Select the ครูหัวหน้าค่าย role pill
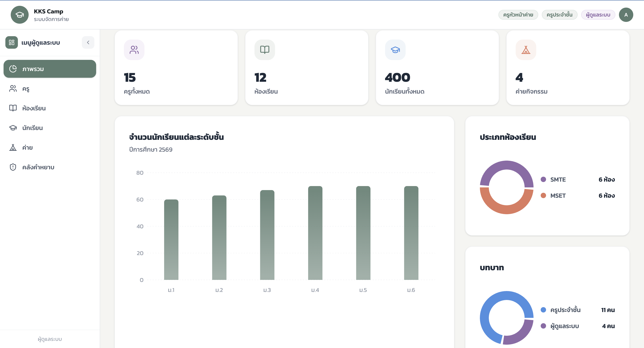Screen dimensions: 644x348 tap(518, 15)
